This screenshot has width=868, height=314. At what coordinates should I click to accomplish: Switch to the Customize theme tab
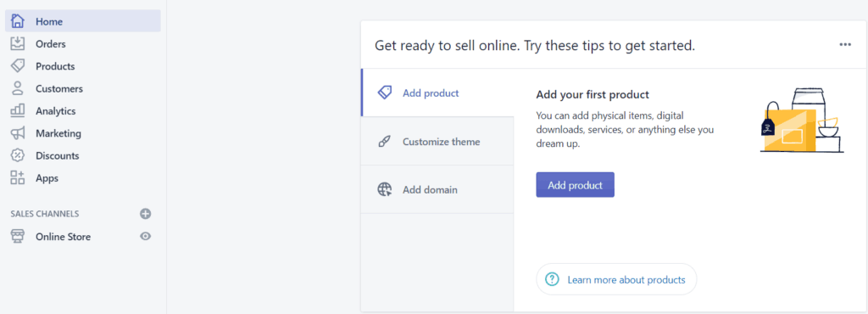(x=437, y=141)
